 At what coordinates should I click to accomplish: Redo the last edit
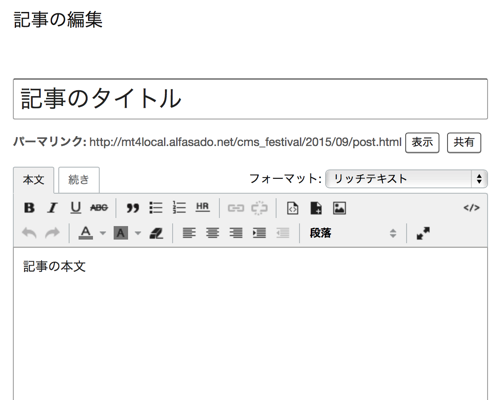(52, 233)
